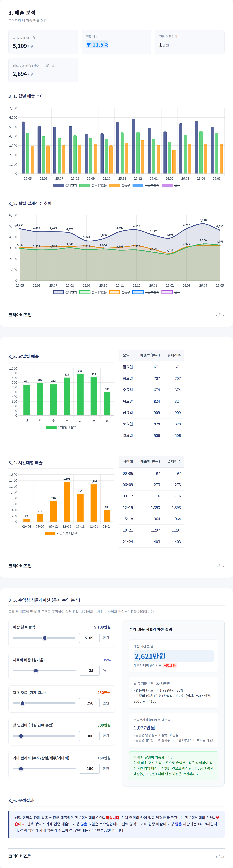The height and width of the screenshot is (868, 233).
Task: Click the 5,210 peak point on line chart
Action: point(203,223)
